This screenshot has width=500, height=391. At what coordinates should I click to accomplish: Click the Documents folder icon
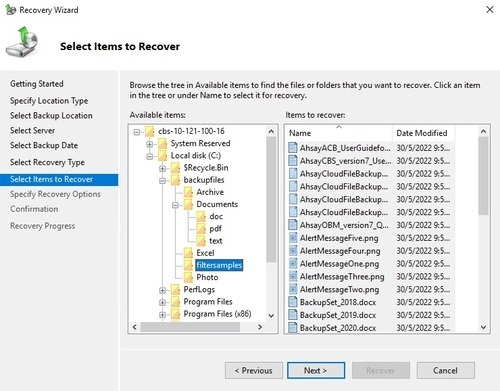[188, 204]
